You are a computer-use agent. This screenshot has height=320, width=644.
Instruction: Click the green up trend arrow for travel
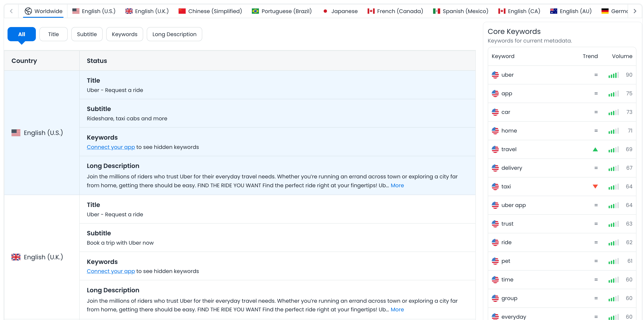595,150
